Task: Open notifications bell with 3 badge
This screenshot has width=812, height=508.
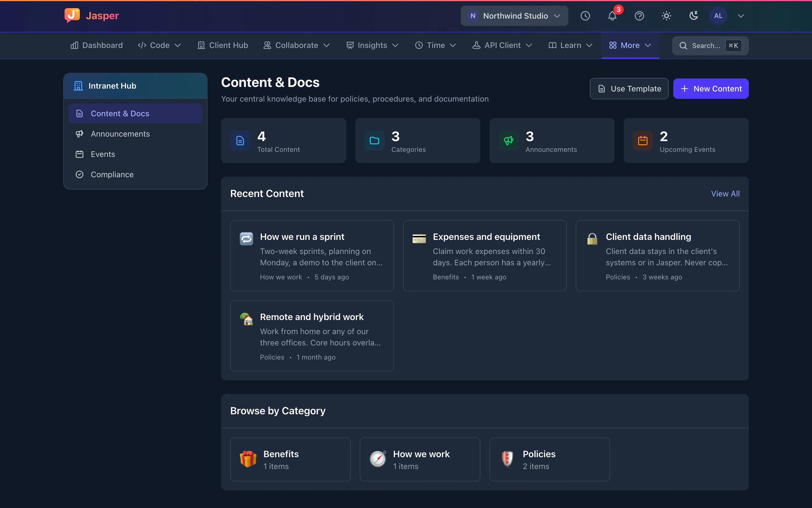Action: (x=612, y=16)
